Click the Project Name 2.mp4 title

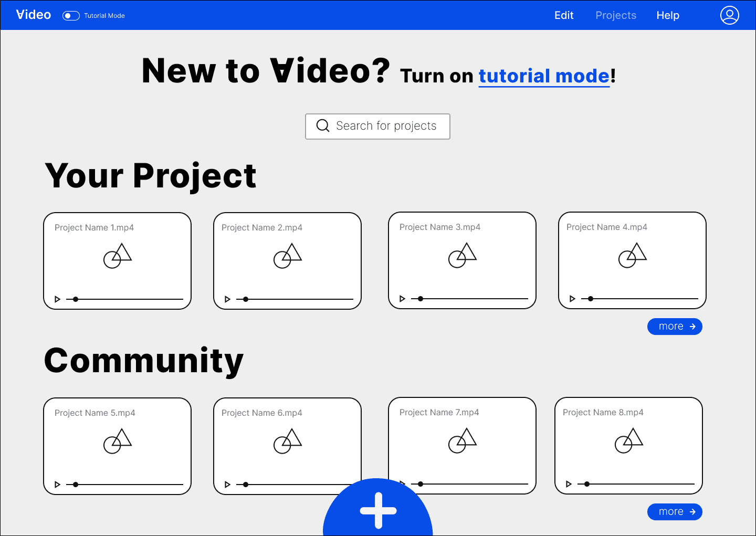tap(262, 228)
